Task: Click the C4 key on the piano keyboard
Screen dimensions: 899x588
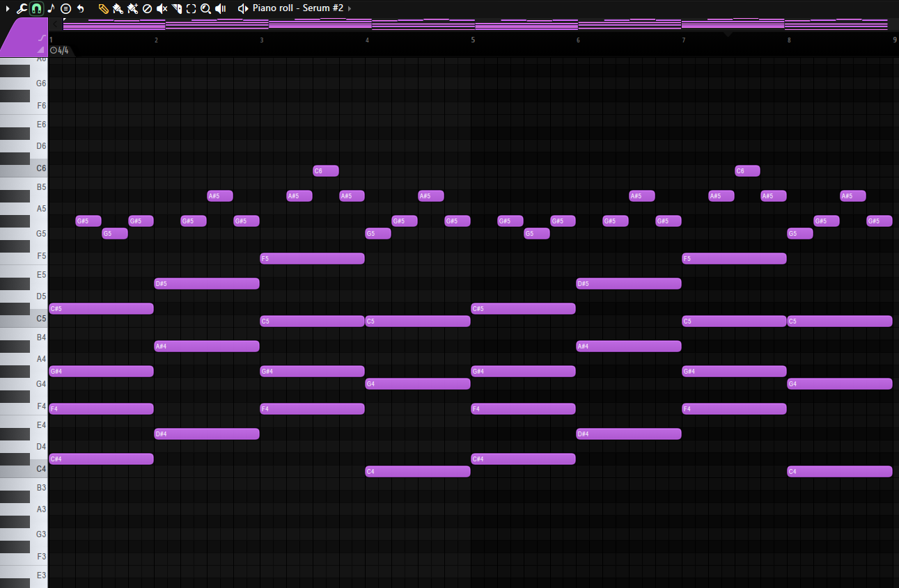Action: 24,468
